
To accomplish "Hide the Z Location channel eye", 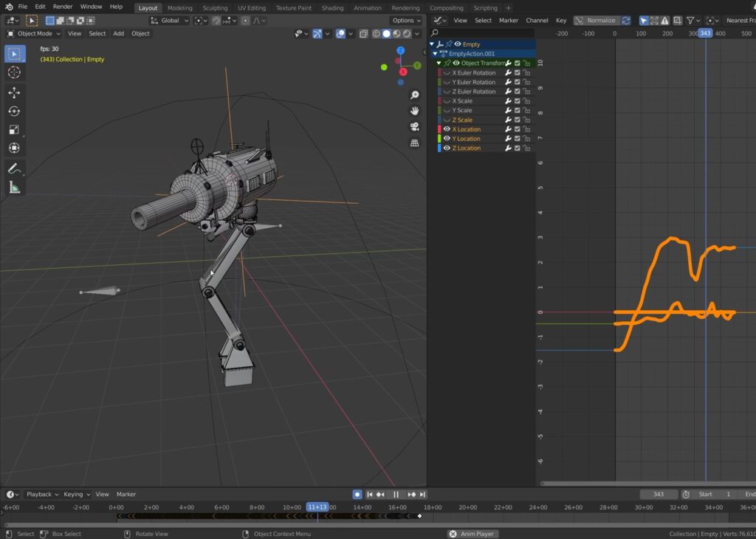I will [447, 148].
